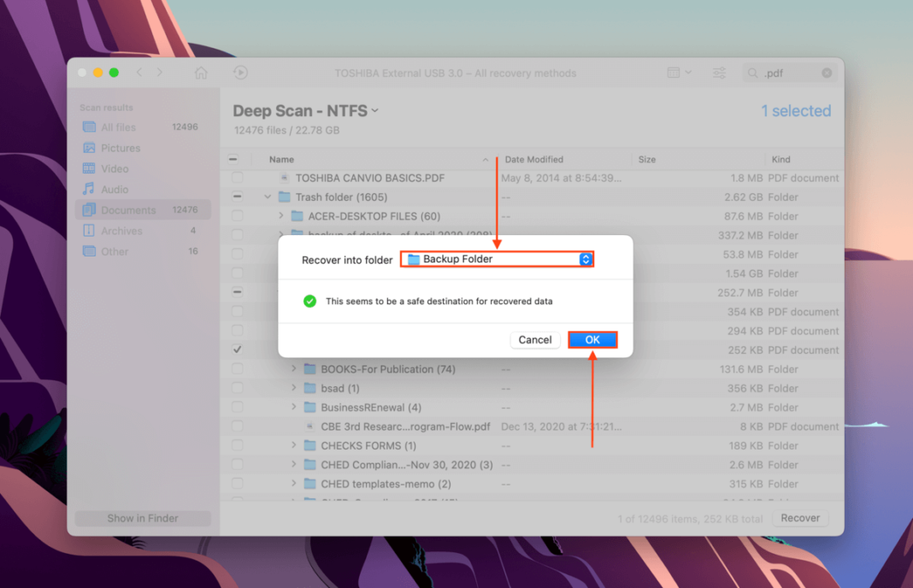
Task: Open the Video scan results category
Action: point(115,168)
